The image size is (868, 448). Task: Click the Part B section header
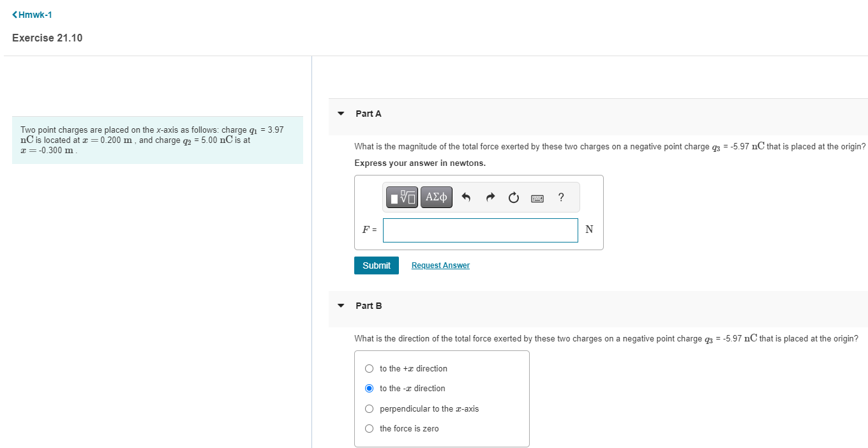click(x=368, y=306)
